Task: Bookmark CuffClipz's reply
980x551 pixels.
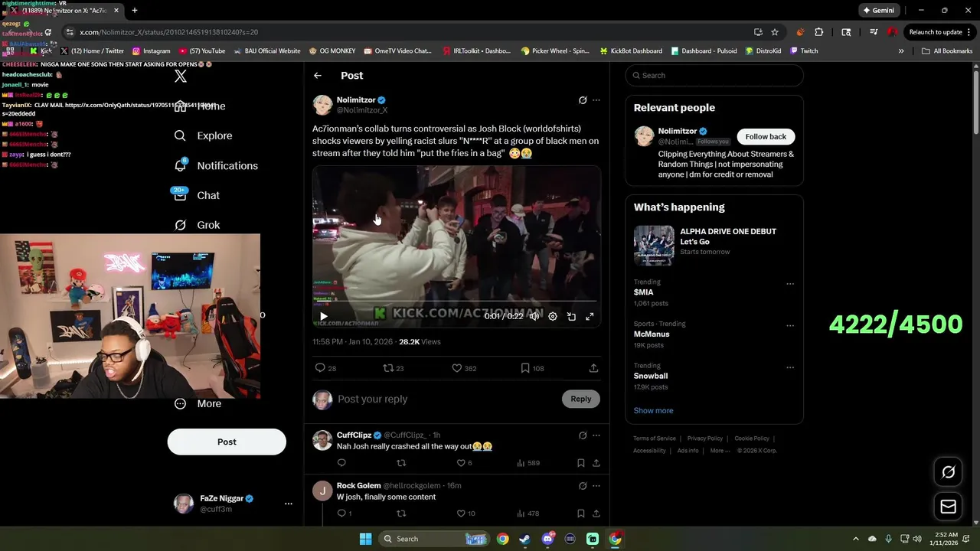Action: tap(581, 463)
